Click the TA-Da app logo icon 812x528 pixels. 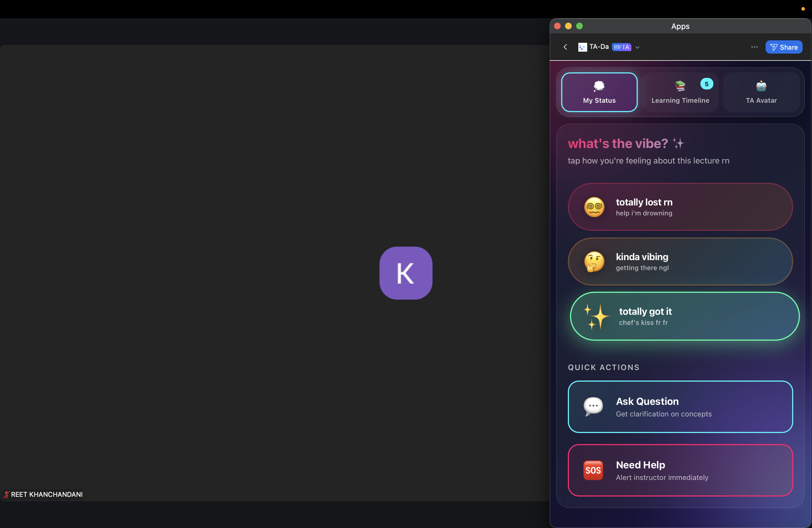(x=582, y=47)
